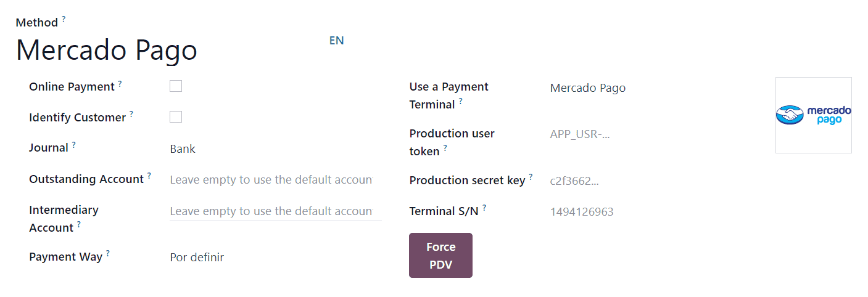Click the Terminal S/N number field

click(x=648, y=213)
